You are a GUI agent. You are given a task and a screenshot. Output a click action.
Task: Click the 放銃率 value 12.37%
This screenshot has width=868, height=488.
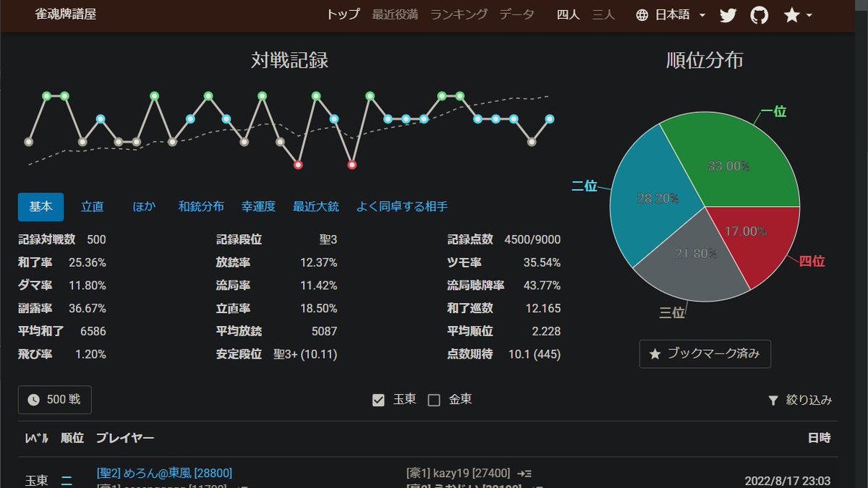(x=319, y=262)
